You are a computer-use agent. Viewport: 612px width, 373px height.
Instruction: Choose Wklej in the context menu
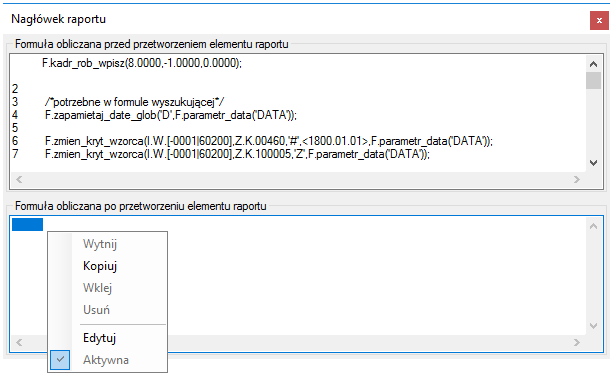click(98, 288)
